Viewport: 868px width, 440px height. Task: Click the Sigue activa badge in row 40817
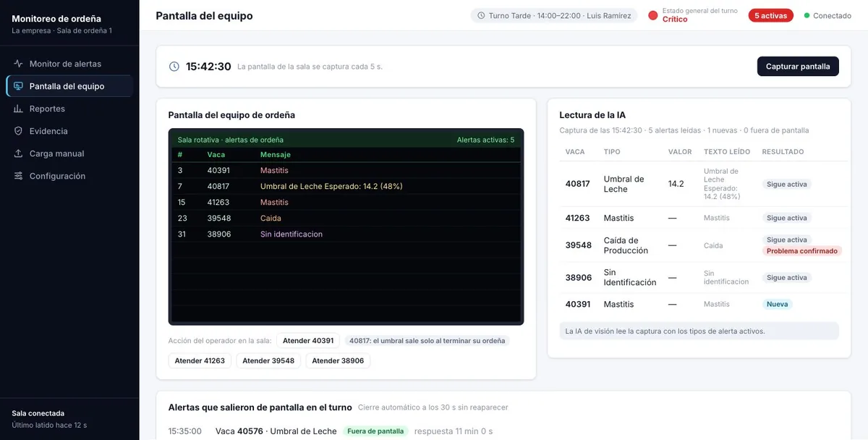787,185
